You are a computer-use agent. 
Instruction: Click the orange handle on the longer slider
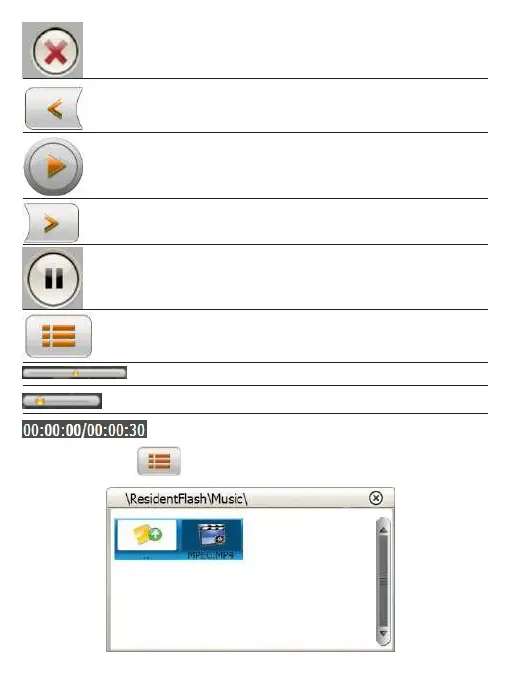[x=76, y=373]
